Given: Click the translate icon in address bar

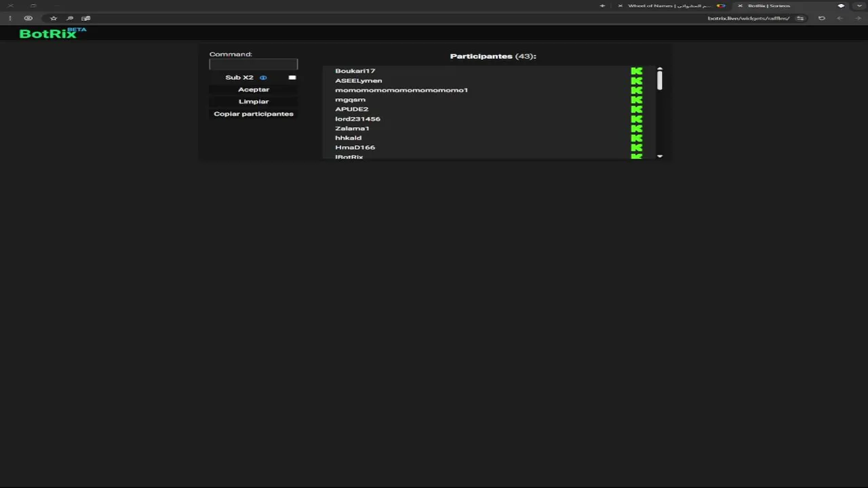Looking at the screenshot, I should tap(86, 18).
